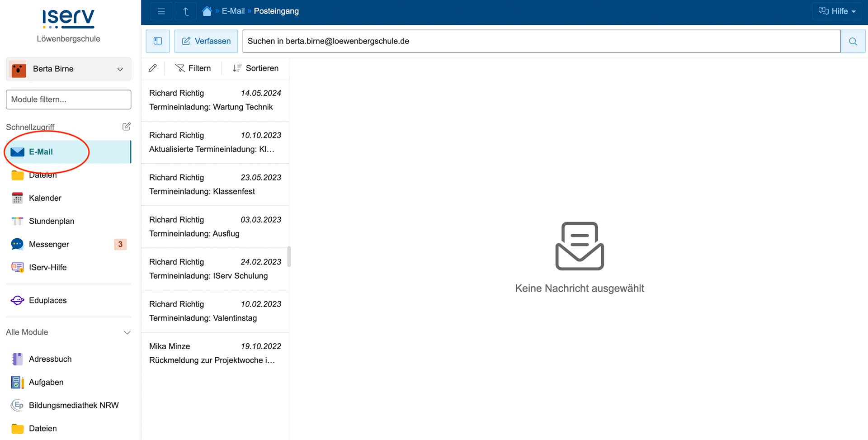This screenshot has height=440, width=868.
Task: Click the Aufgaben checklist icon
Action: tap(17, 382)
